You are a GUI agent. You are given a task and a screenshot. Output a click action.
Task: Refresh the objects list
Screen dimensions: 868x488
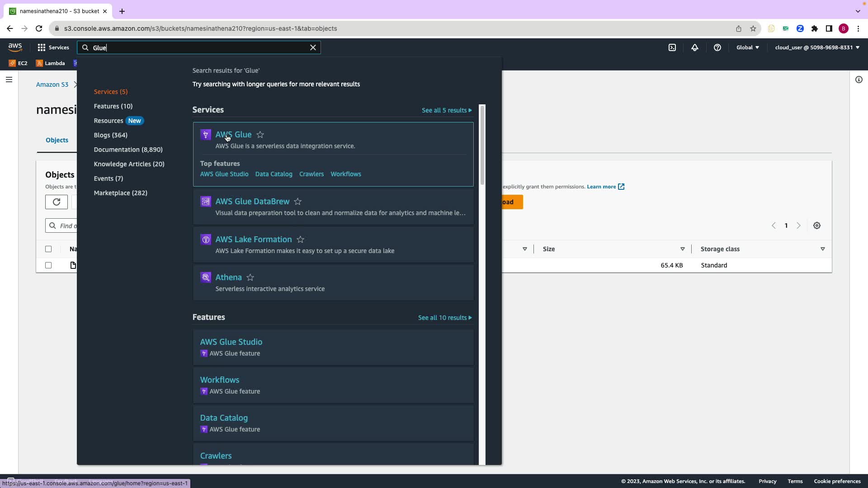click(57, 202)
